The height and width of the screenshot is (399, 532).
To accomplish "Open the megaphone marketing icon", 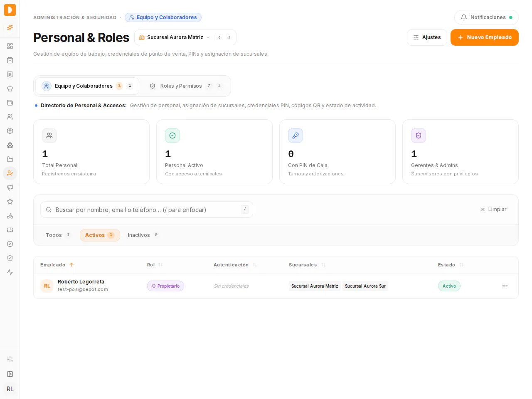I will click(10, 187).
